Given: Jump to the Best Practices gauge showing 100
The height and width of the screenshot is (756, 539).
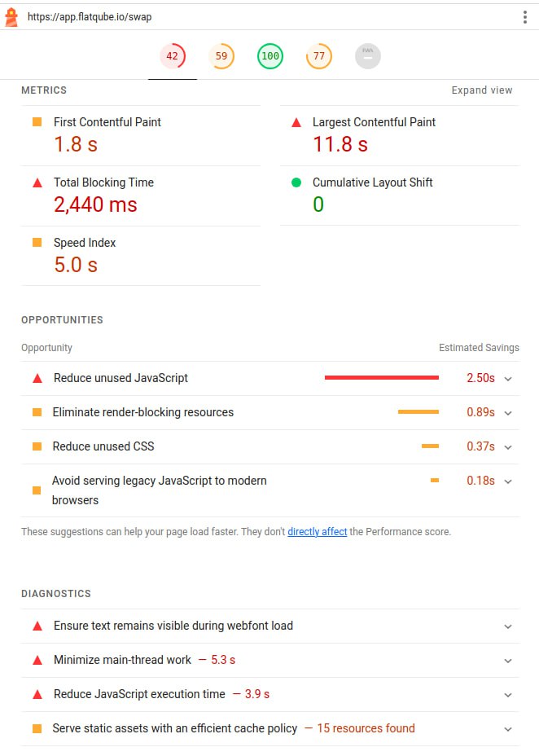Looking at the screenshot, I should [x=270, y=56].
